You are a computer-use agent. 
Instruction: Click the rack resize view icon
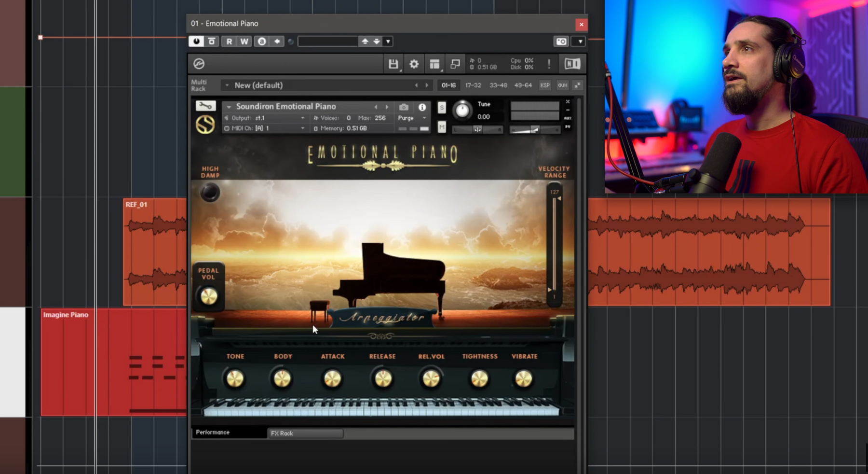(x=455, y=64)
